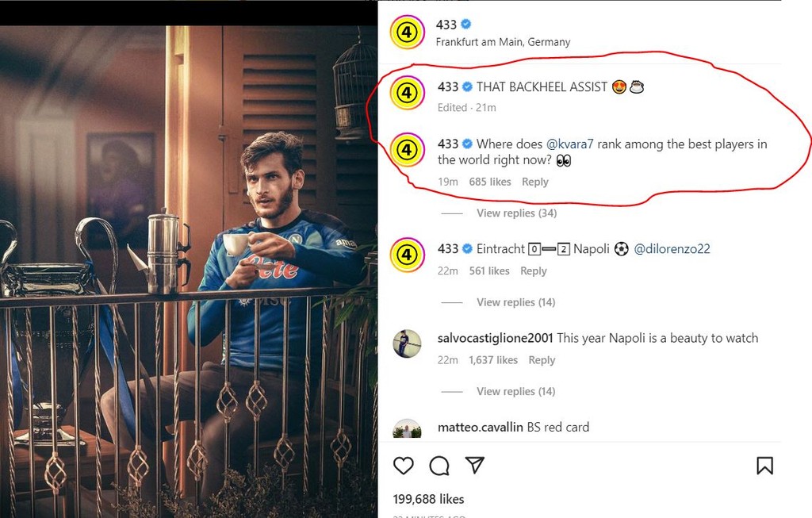
Task: Open the Frankfurt am Main, Germany location
Action: pos(504,41)
